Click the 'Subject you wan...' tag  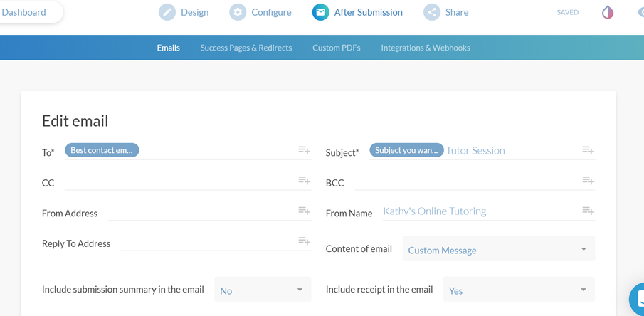coord(406,150)
